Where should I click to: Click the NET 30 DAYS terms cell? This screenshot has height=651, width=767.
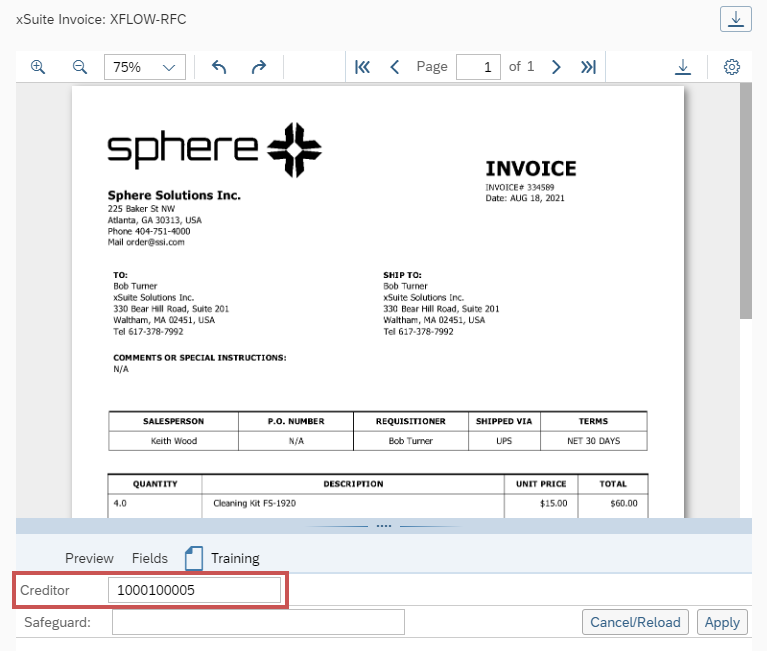click(593, 441)
